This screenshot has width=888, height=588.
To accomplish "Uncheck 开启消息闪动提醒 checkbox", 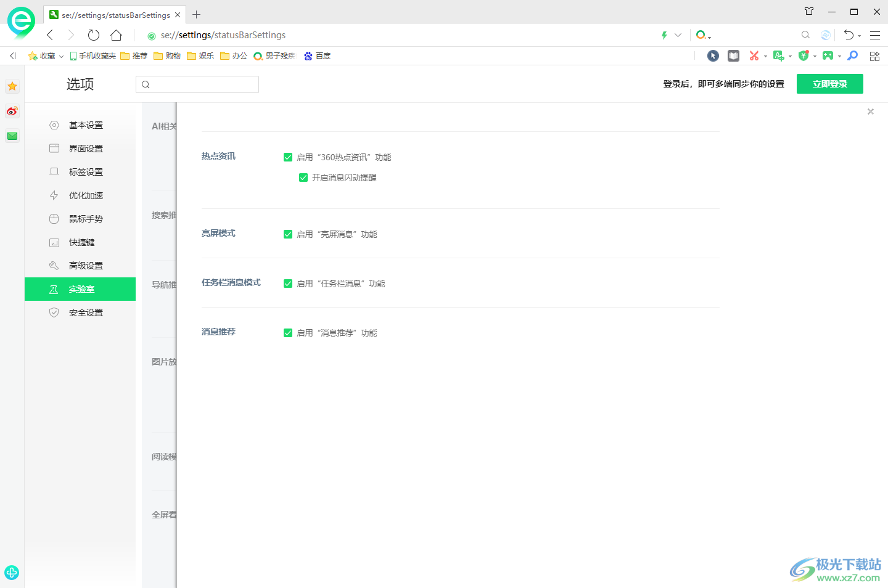I will 303,178.
